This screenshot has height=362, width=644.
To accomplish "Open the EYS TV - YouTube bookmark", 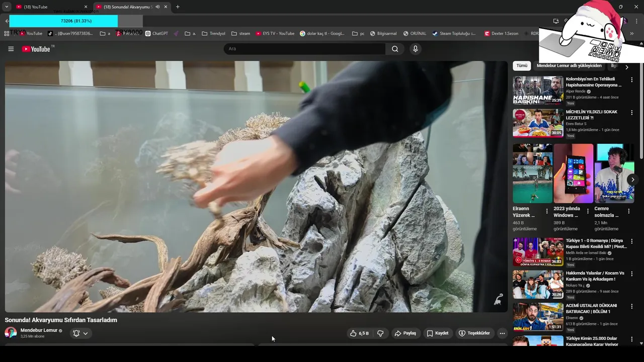I will (x=275, y=34).
